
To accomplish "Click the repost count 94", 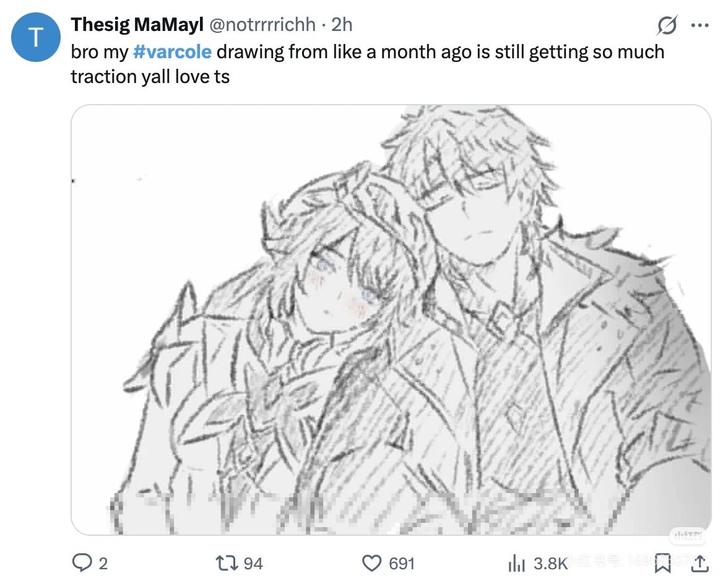I will click(x=253, y=563).
